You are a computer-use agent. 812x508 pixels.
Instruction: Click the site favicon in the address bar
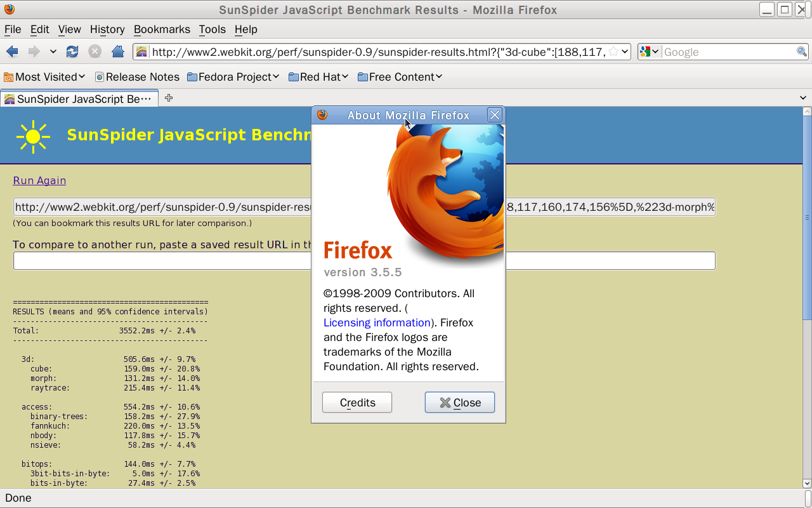click(142, 52)
